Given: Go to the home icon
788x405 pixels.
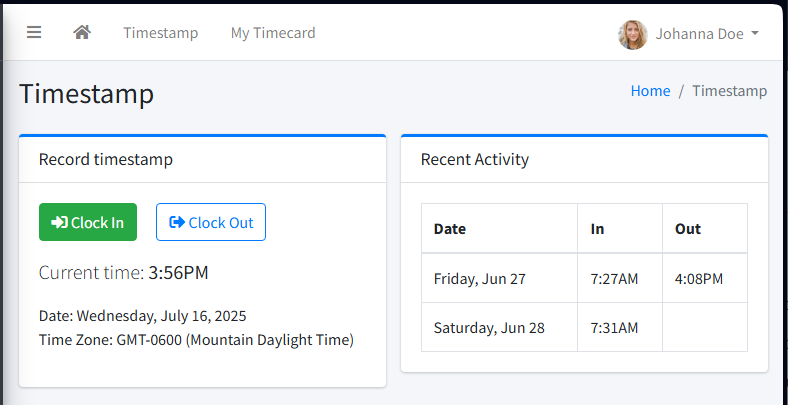Looking at the screenshot, I should (x=82, y=32).
